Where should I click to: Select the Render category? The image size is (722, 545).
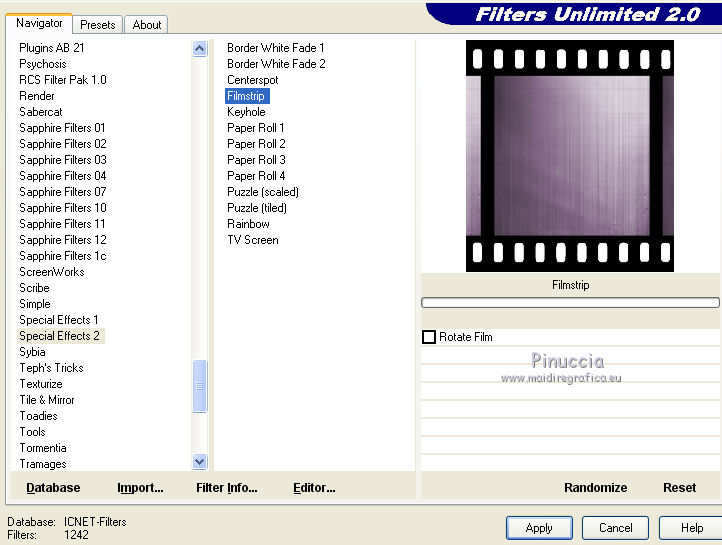pos(37,96)
